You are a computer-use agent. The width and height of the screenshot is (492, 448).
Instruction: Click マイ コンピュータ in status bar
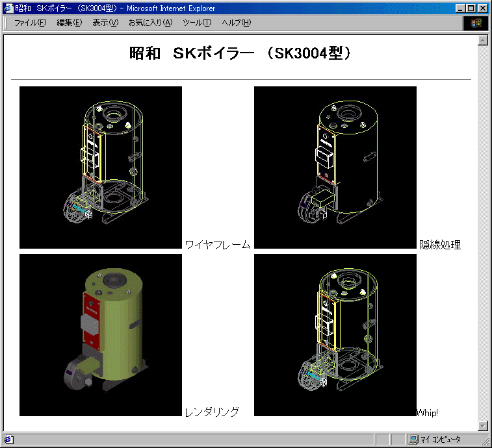pyautogui.click(x=440, y=440)
